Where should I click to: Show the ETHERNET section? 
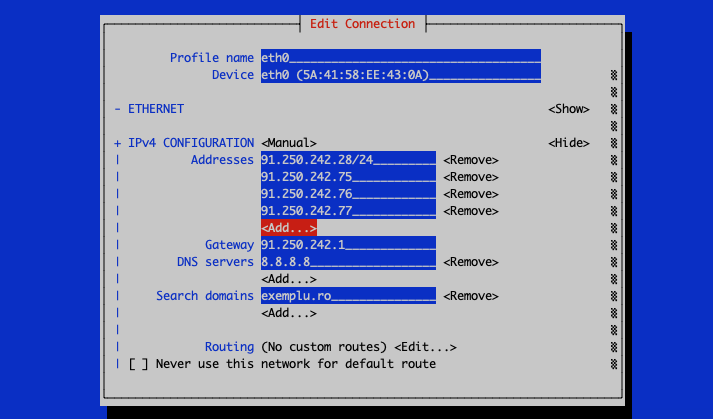(569, 109)
